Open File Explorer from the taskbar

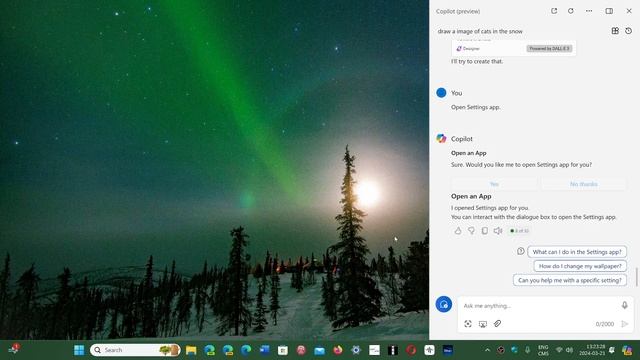coord(191,350)
